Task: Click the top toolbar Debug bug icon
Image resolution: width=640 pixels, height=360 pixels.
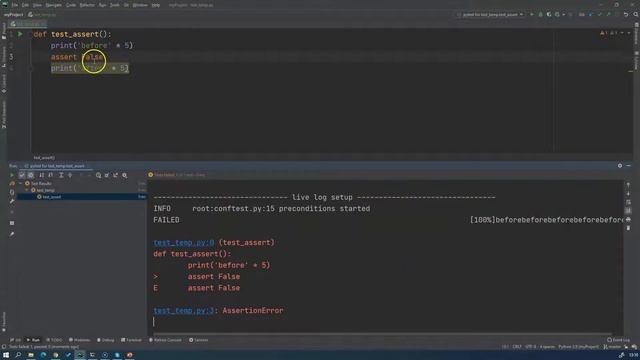Action: coord(541,15)
